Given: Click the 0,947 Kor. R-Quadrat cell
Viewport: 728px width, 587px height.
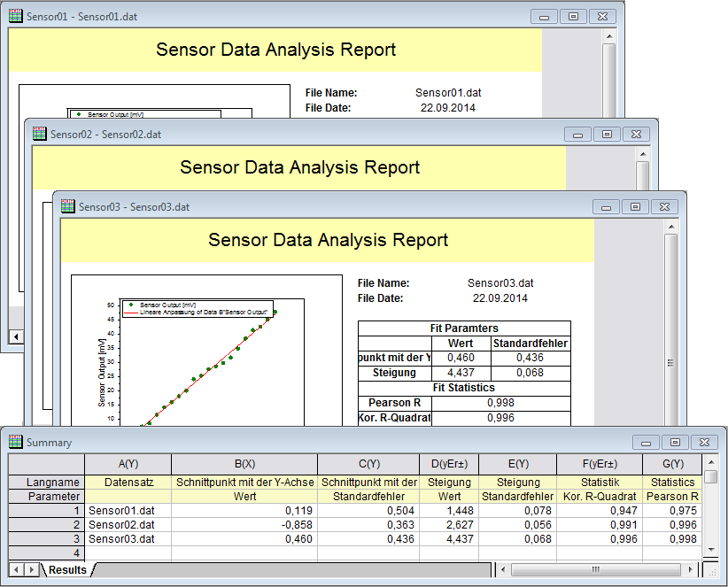Looking at the screenshot, I should tap(600, 511).
